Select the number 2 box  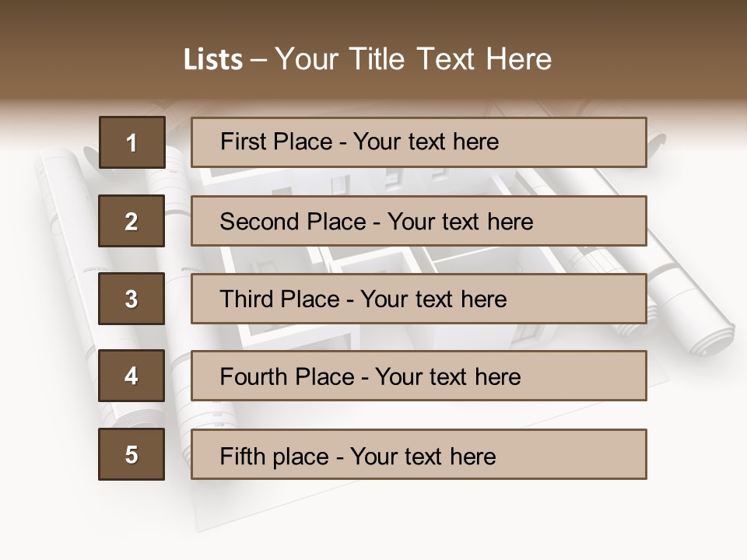coord(132,221)
